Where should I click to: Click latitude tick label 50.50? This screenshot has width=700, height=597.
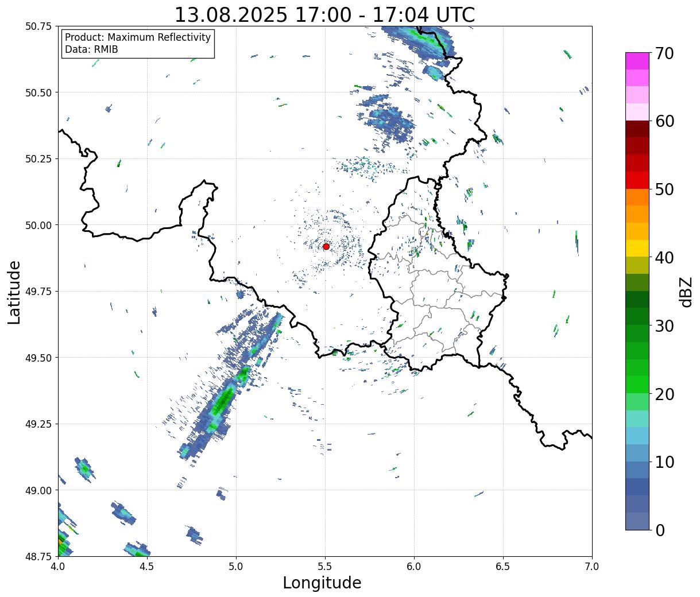38,92
